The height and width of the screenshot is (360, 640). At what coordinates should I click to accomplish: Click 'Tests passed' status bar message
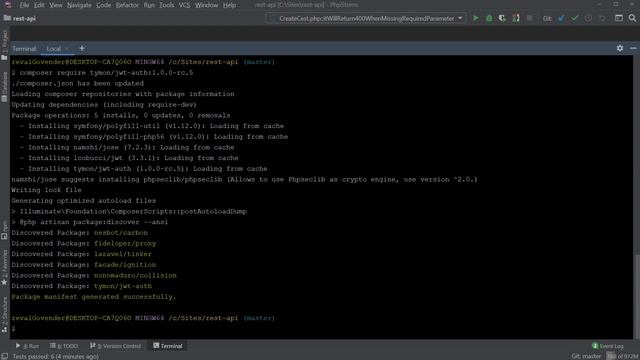[55, 356]
